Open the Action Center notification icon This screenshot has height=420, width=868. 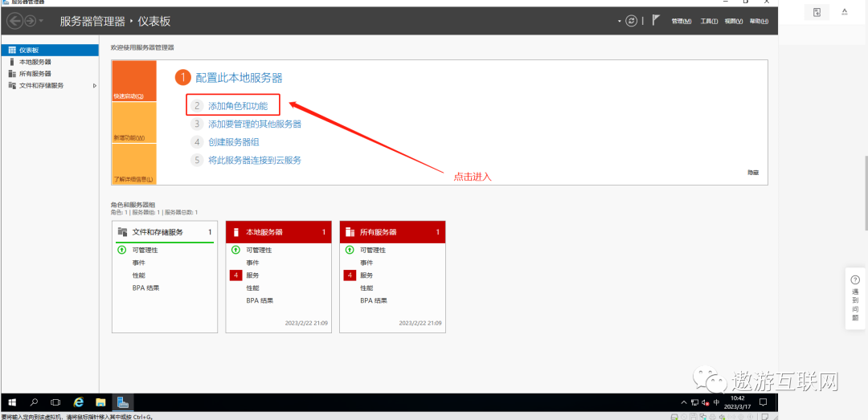[763, 402]
